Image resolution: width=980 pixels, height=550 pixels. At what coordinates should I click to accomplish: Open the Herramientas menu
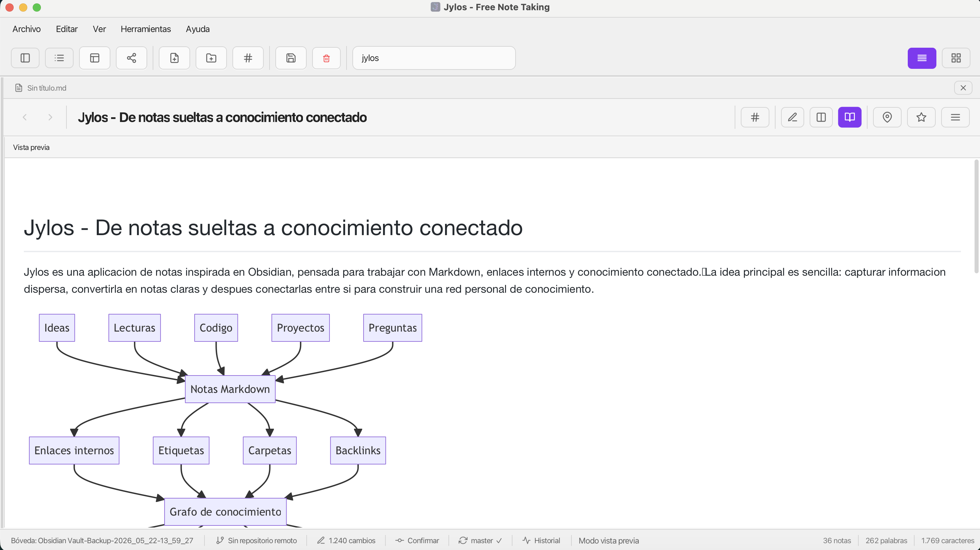146,29
